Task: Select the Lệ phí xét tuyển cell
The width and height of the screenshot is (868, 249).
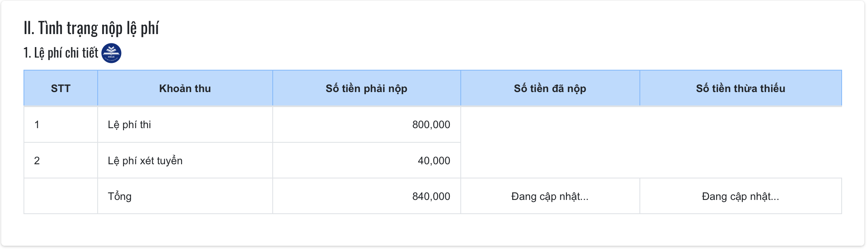Action: pos(145,161)
